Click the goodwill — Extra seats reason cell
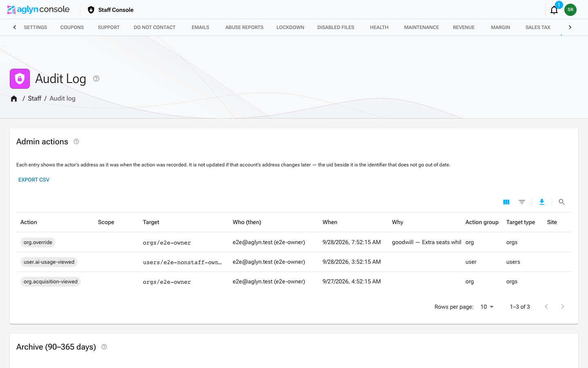The height and width of the screenshot is (368, 588). coord(427,242)
